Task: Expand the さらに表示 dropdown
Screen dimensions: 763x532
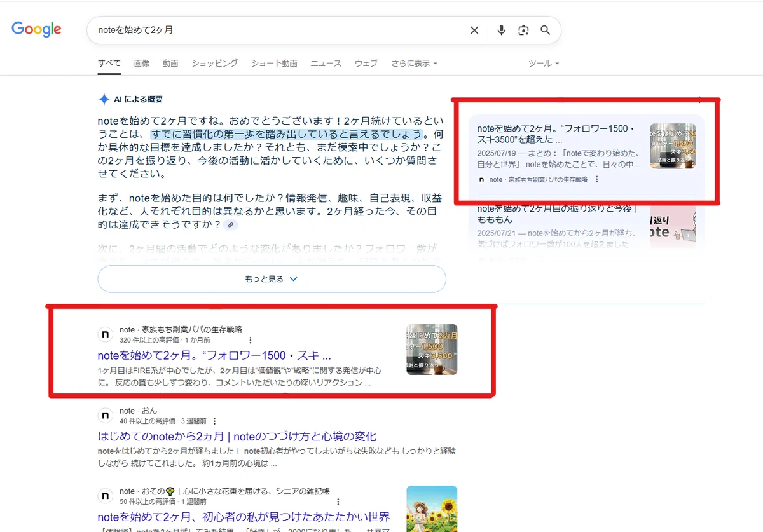Action: 415,63
